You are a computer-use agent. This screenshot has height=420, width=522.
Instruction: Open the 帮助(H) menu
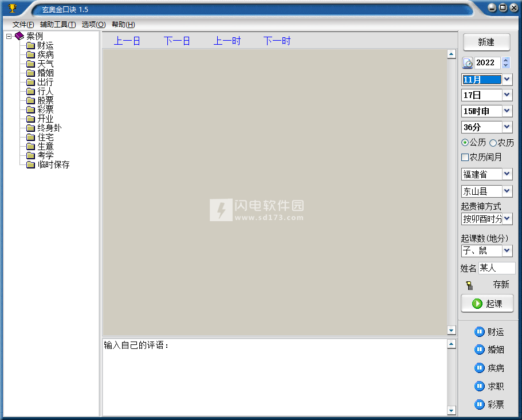point(123,24)
